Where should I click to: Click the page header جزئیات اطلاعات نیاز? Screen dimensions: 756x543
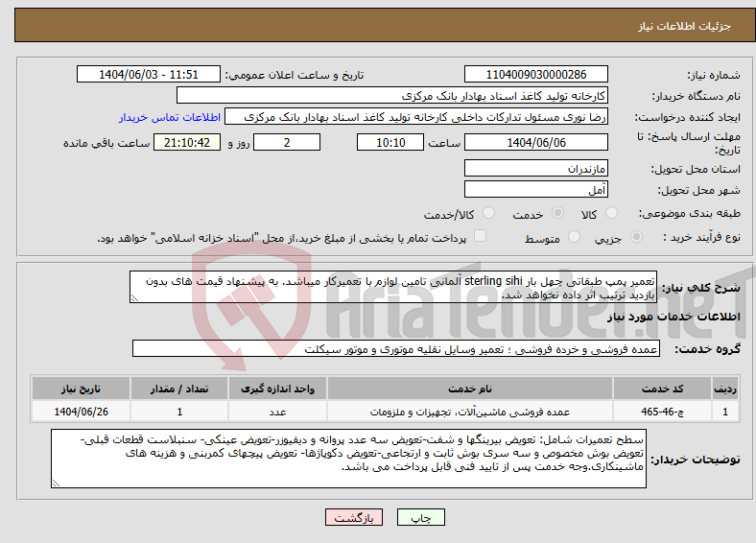pyautogui.click(x=685, y=26)
